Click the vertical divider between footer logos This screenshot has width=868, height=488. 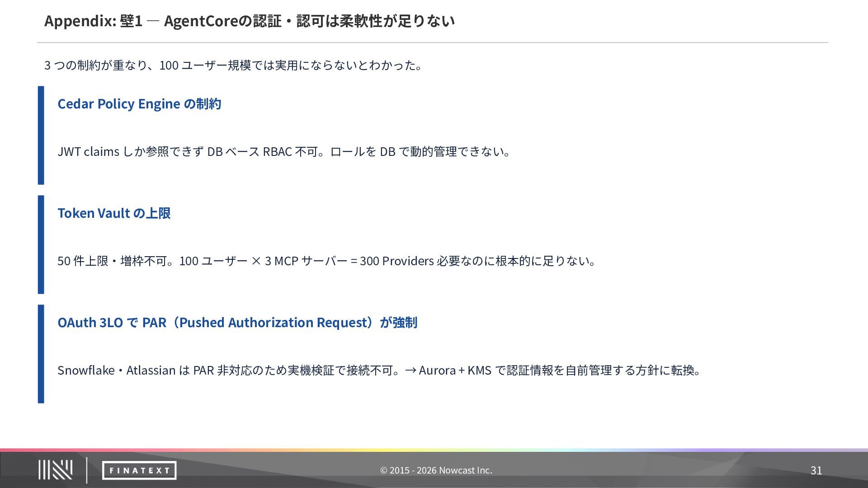(87, 470)
